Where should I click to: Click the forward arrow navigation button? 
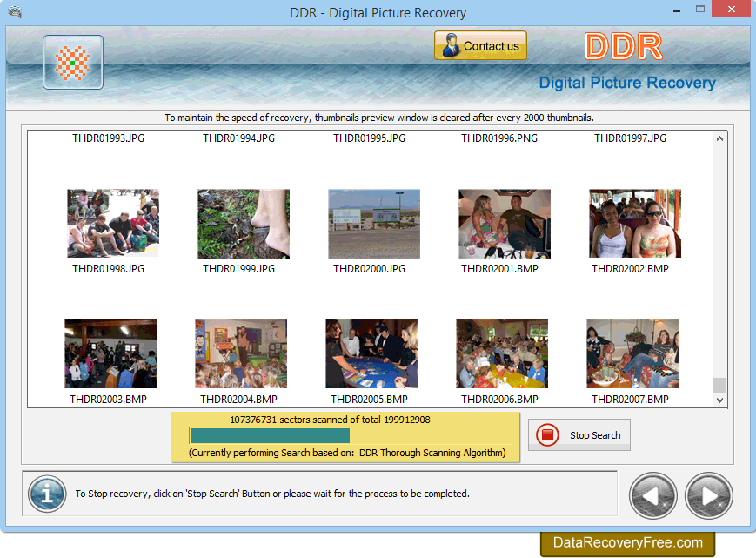709,495
